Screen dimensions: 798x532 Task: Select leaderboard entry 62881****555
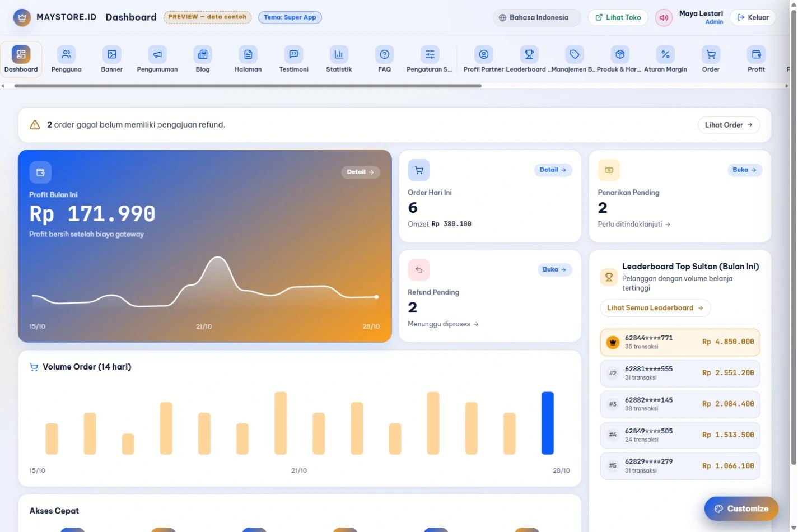pyautogui.click(x=680, y=373)
